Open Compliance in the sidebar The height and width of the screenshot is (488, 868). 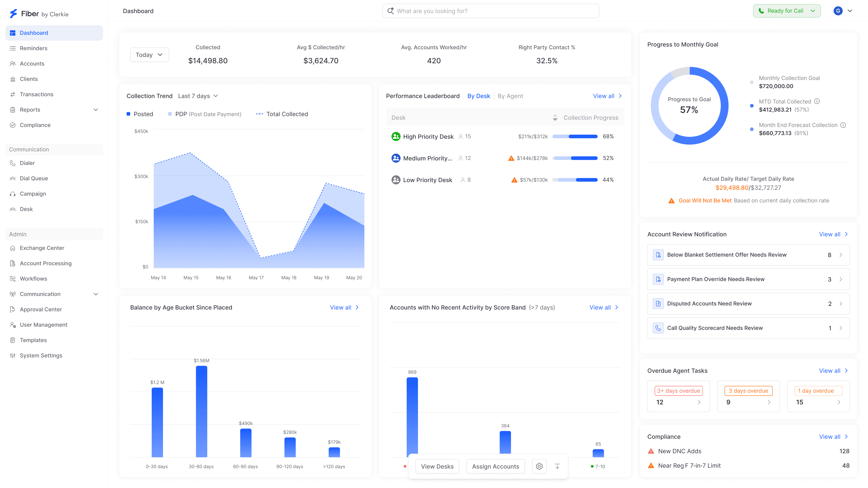[35, 125]
